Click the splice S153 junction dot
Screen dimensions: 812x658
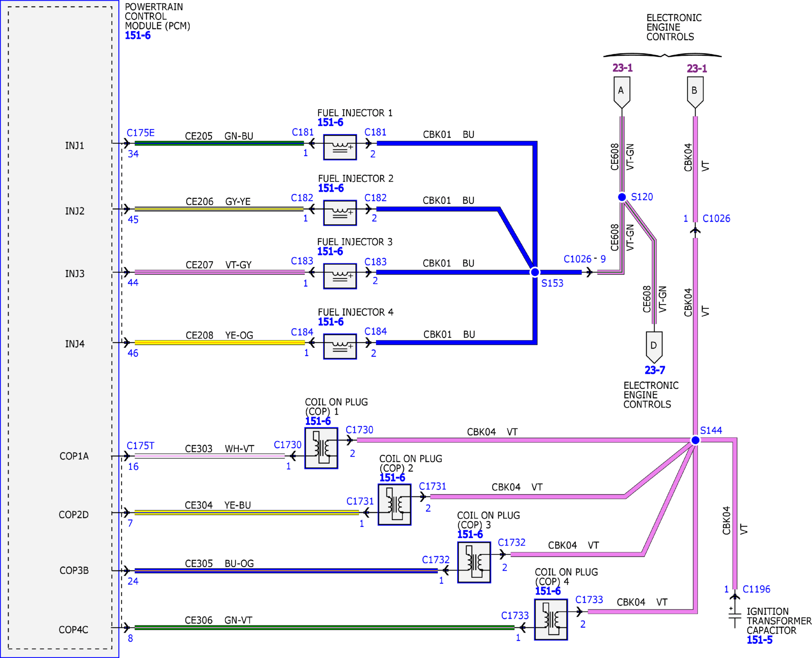tap(534, 272)
